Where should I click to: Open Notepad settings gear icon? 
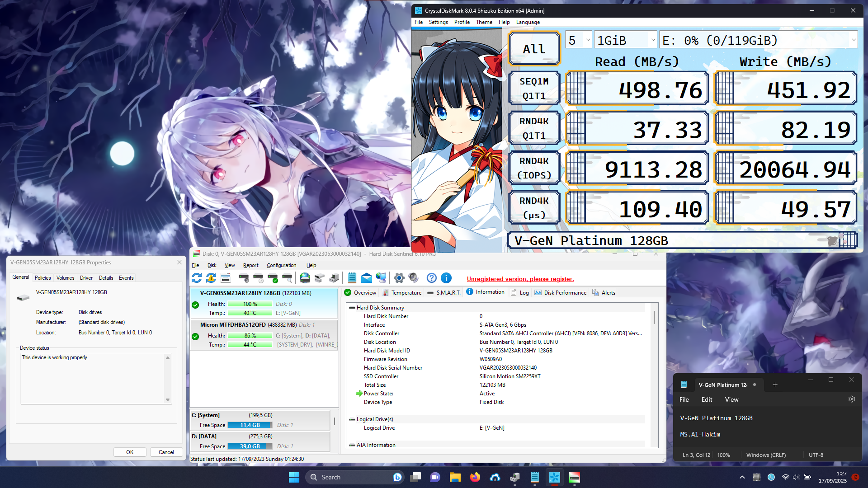[x=852, y=399]
